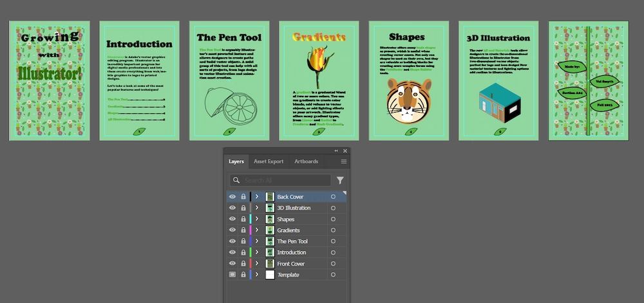The height and width of the screenshot is (303, 644).
Task: Hide the Introduction layer
Action: tap(232, 252)
